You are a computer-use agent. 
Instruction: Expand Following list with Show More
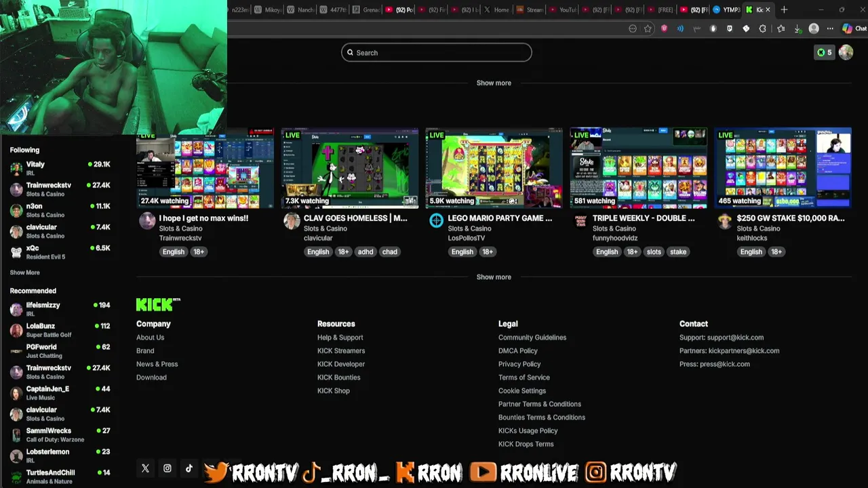point(24,272)
